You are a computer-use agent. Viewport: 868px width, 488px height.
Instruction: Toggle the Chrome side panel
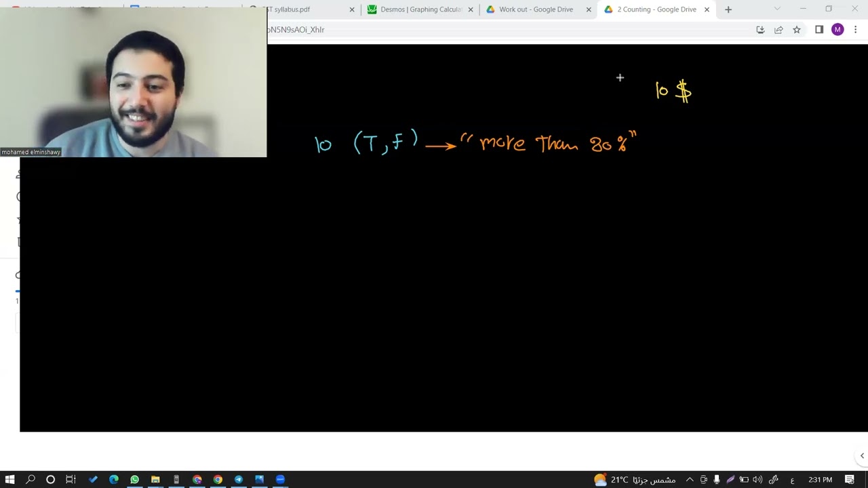pyautogui.click(x=819, y=30)
